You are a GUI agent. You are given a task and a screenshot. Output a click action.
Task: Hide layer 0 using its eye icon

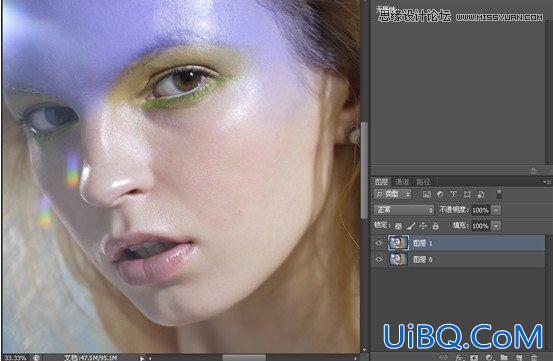click(379, 259)
